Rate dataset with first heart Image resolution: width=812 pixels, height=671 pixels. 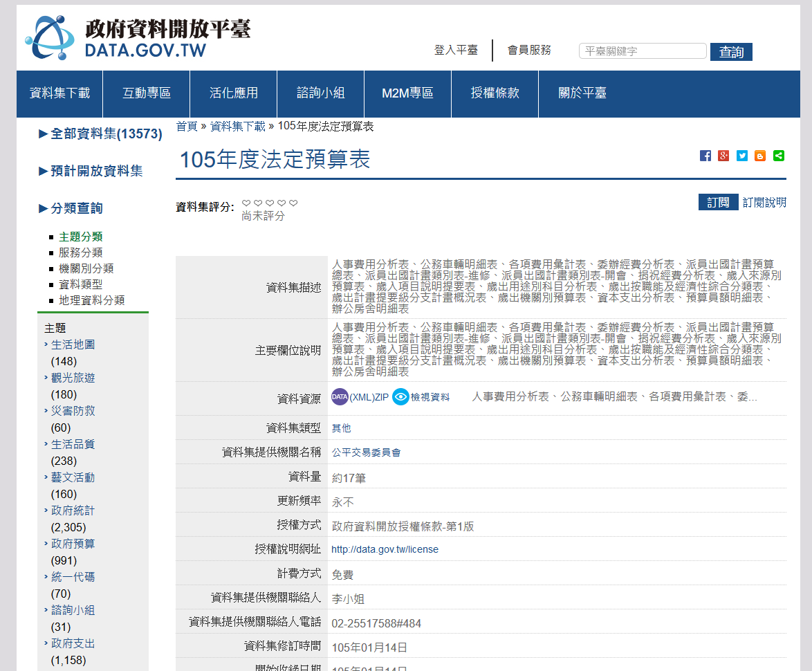pyautogui.click(x=246, y=203)
